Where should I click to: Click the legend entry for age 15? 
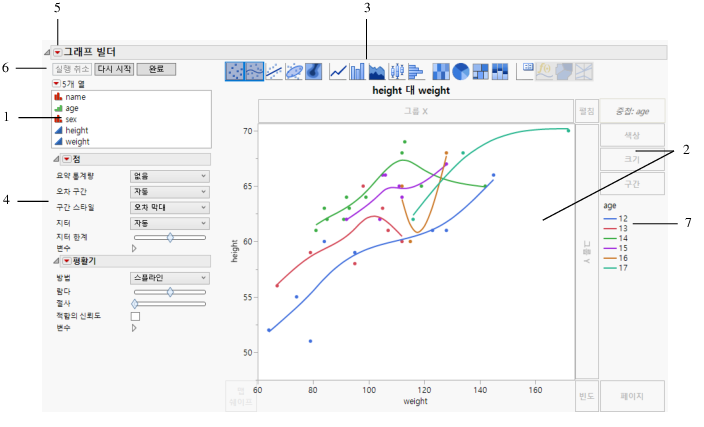616,248
